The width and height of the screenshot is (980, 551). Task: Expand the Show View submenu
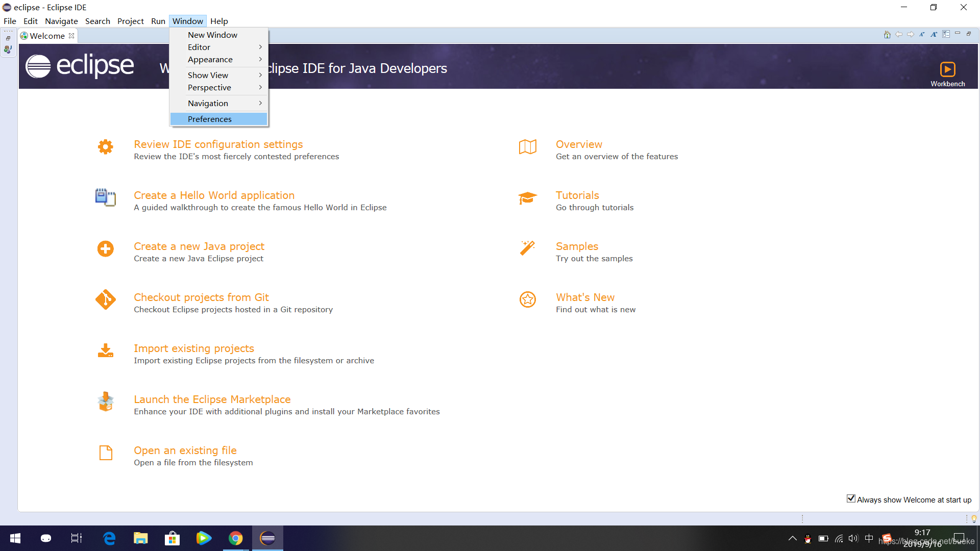(219, 75)
